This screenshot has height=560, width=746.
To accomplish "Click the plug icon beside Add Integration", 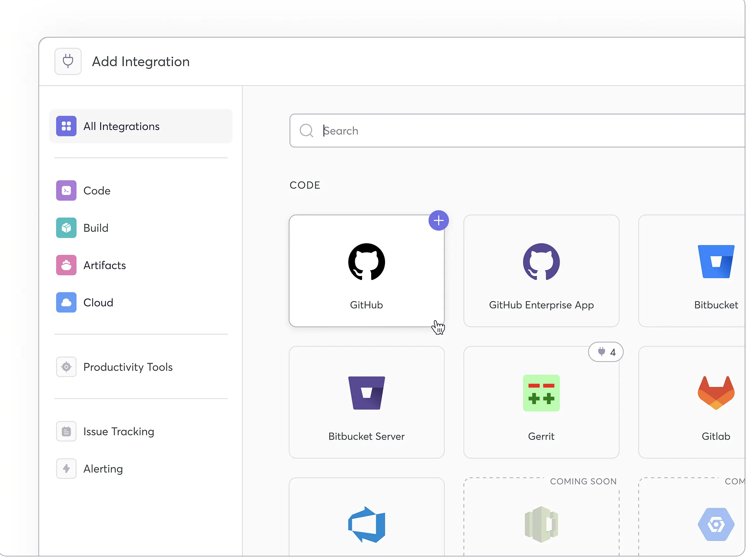I will tap(68, 61).
